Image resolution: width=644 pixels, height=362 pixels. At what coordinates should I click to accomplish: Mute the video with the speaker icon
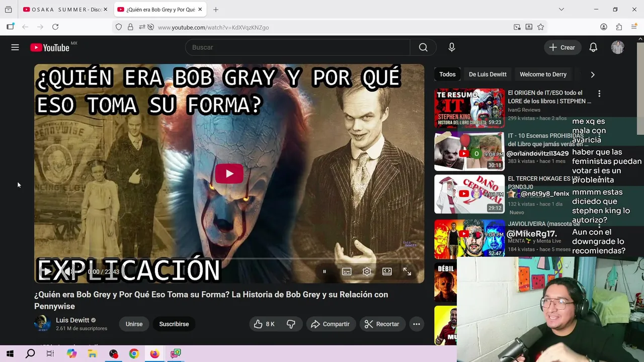[70, 271]
